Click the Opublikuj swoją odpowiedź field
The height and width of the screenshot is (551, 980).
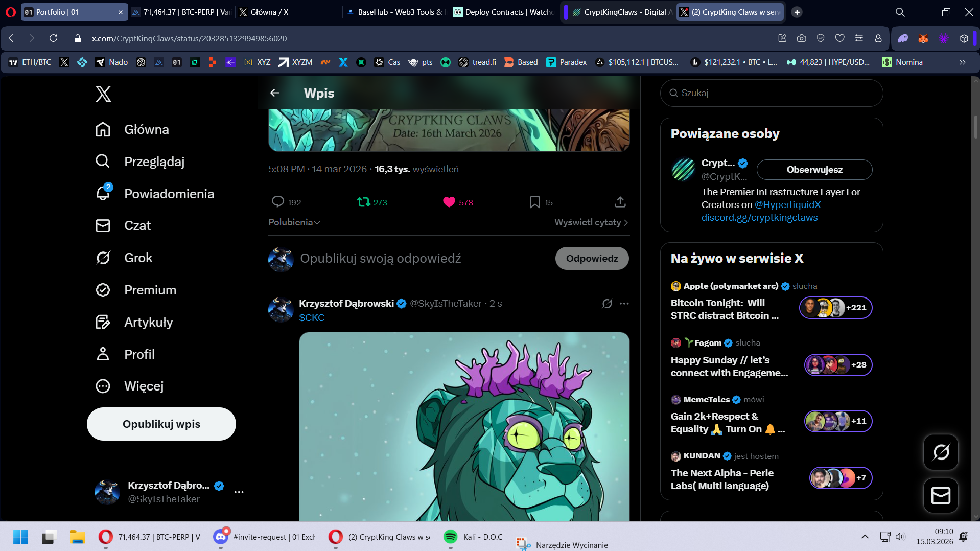(x=380, y=258)
